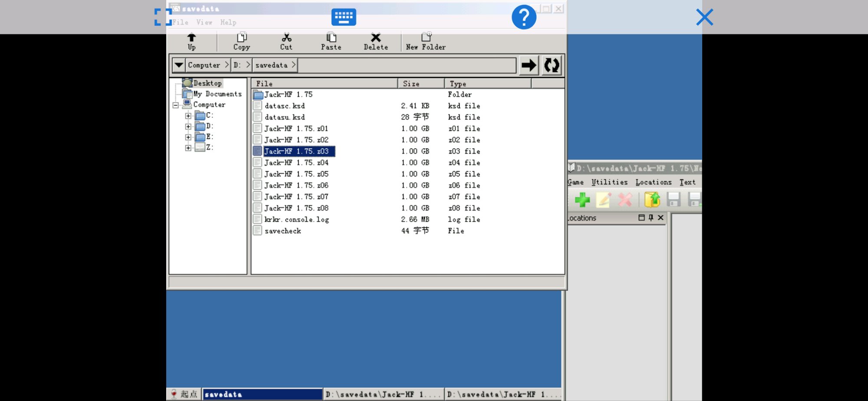Expand the Z: drive tree node

point(188,148)
